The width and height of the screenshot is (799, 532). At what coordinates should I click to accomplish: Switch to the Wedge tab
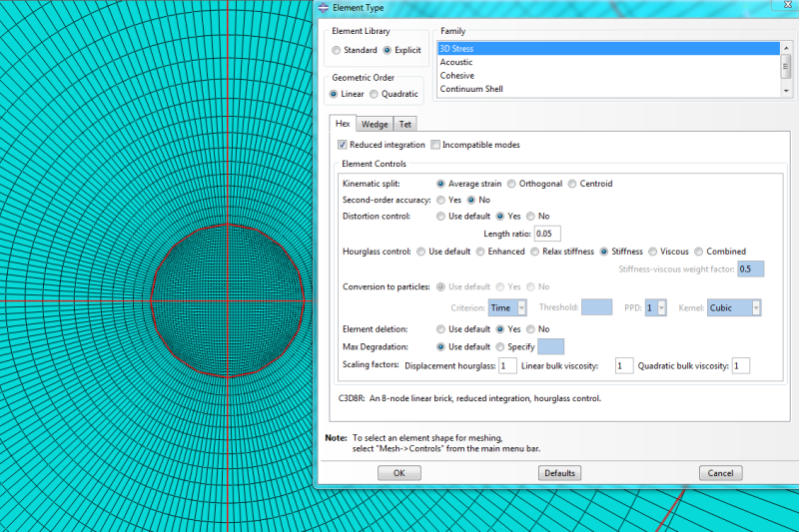(375, 124)
